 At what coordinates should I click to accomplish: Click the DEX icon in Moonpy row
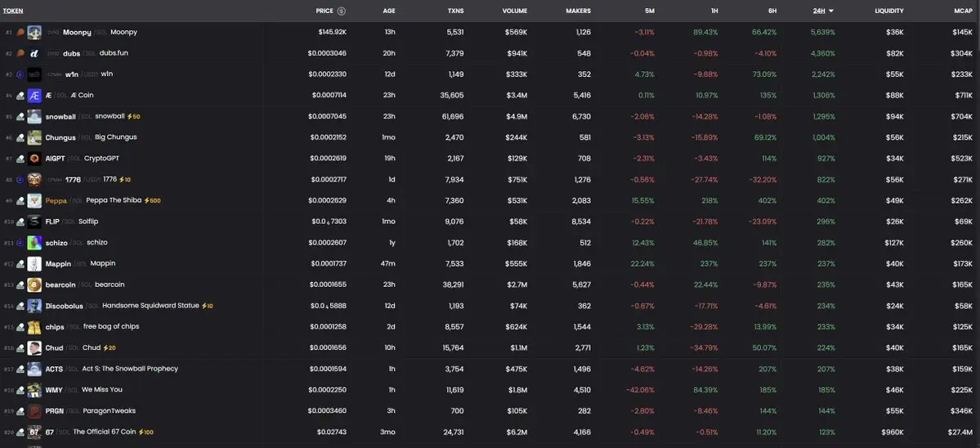click(20, 33)
